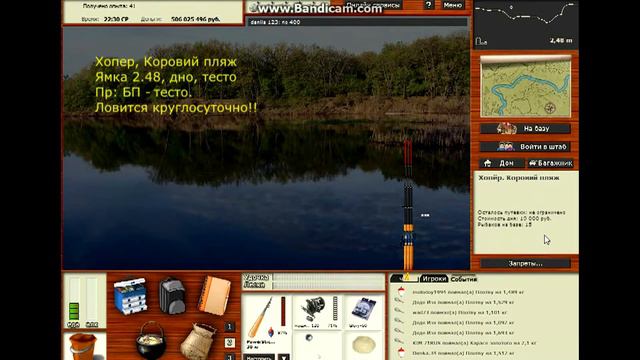The height and width of the screenshot is (360, 640).
Task: Click the 'Хопёр. Коровий пляж' location title
Action: (519, 178)
